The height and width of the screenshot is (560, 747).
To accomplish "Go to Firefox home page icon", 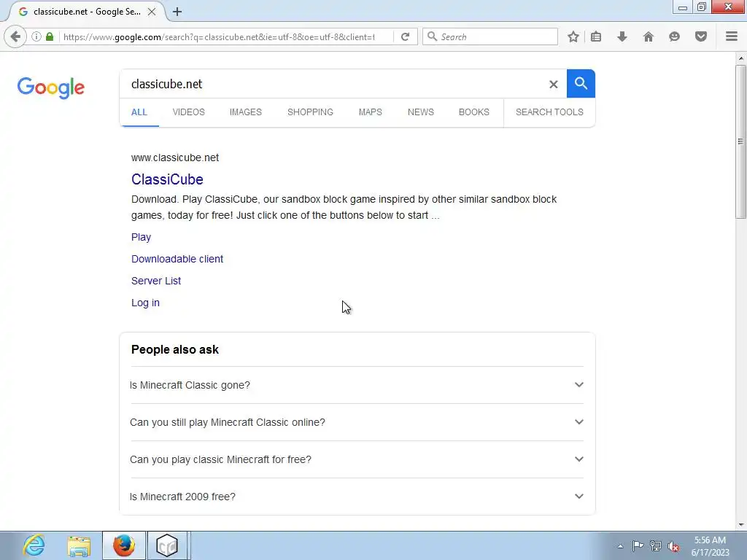I will click(x=649, y=36).
